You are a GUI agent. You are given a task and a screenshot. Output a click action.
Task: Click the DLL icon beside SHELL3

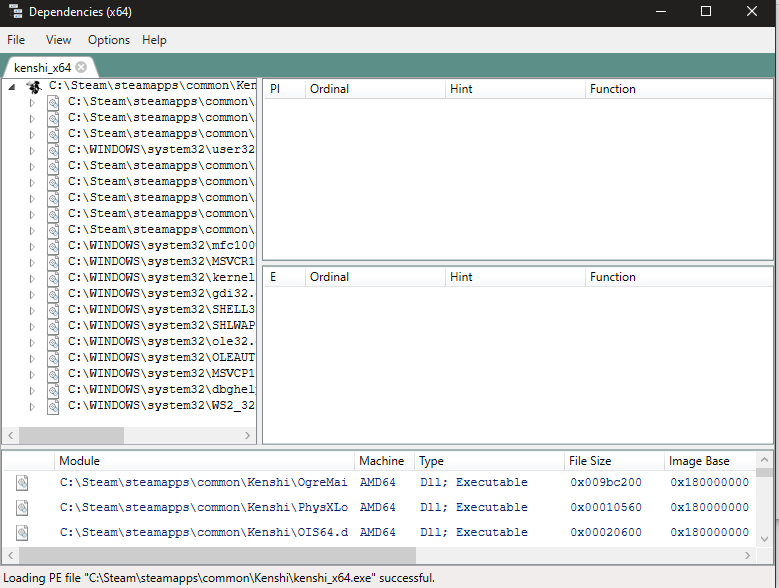coord(53,310)
